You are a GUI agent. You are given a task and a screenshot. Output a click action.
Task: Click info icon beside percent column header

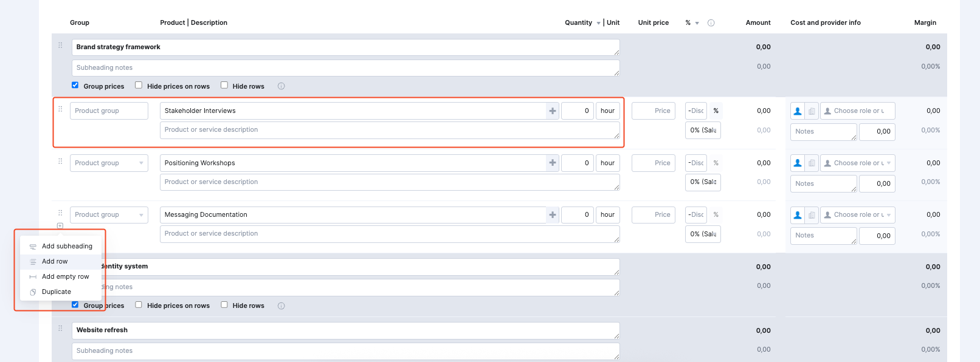click(711, 23)
